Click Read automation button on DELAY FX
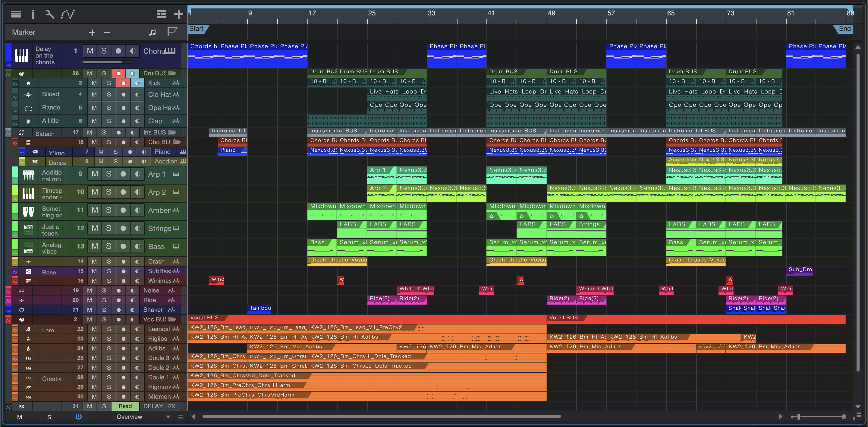Viewport: 868px width, 427px height. coord(125,406)
